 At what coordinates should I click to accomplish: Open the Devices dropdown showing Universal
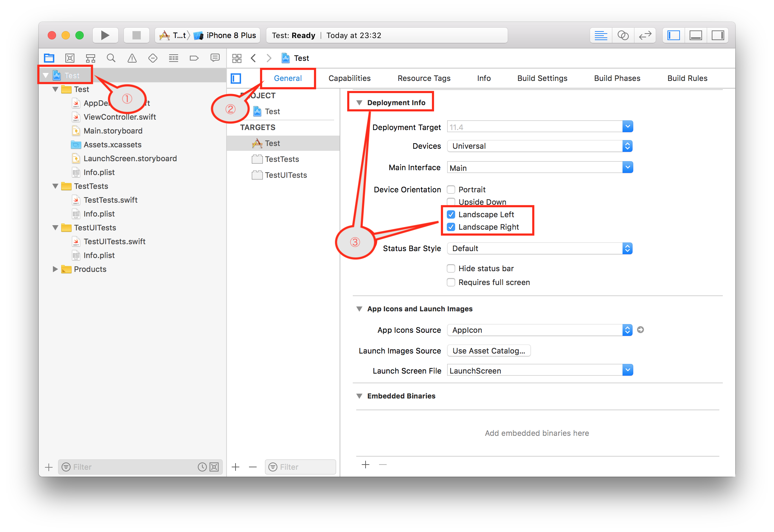coord(627,146)
